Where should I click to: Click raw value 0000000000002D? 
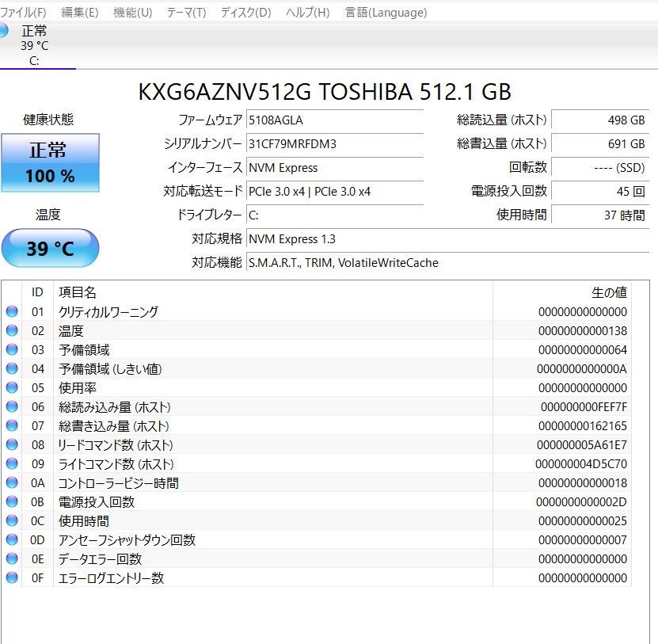pos(582,501)
